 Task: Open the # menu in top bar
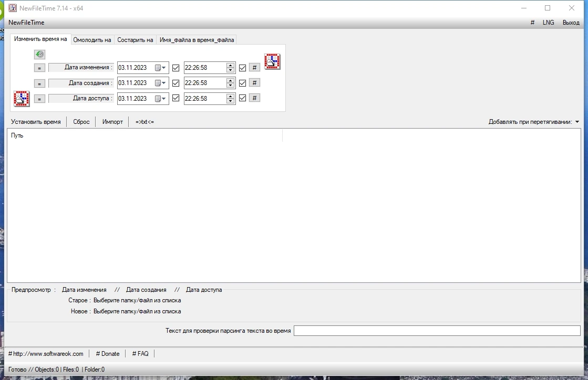coord(532,23)
